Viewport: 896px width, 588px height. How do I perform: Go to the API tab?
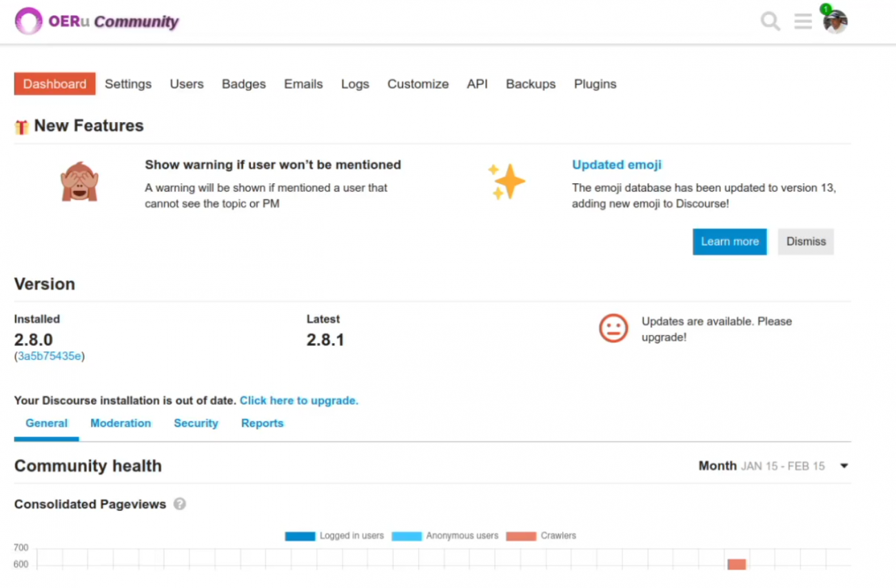point(477,84)
